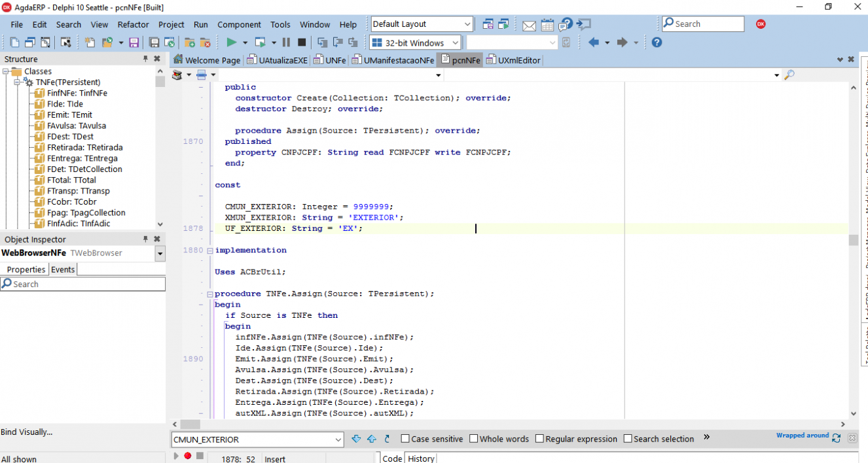The image size is (868, 463).
Task: Find next with blue down arrow
Action: click(356, 439)
